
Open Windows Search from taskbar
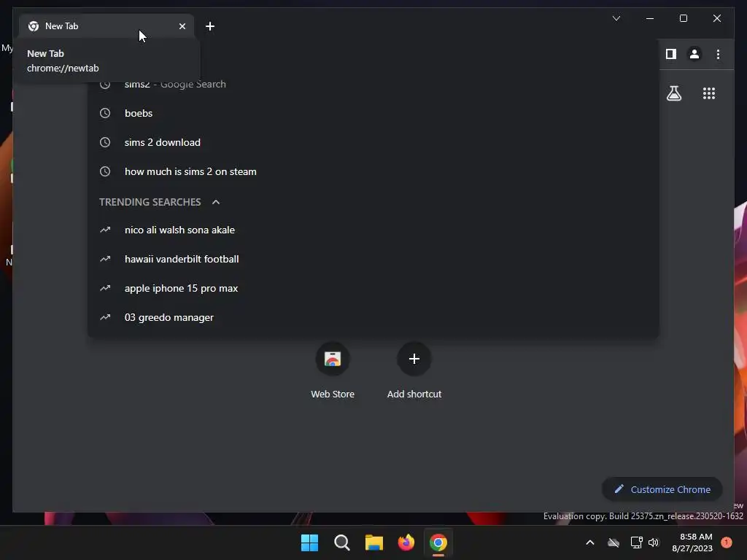click(x=341, y=542)
